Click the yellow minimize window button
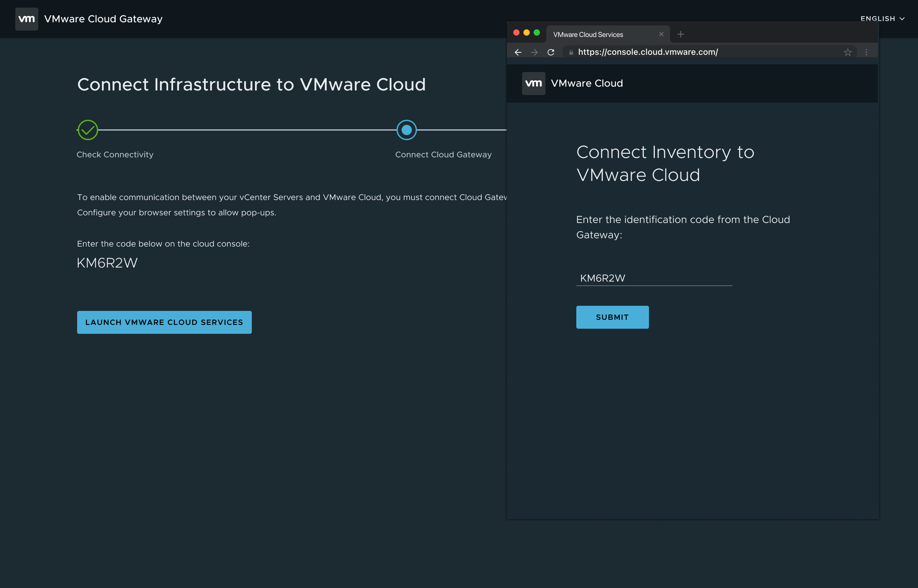Viewport: 918px width, 588px height. [x=527, y=33]
